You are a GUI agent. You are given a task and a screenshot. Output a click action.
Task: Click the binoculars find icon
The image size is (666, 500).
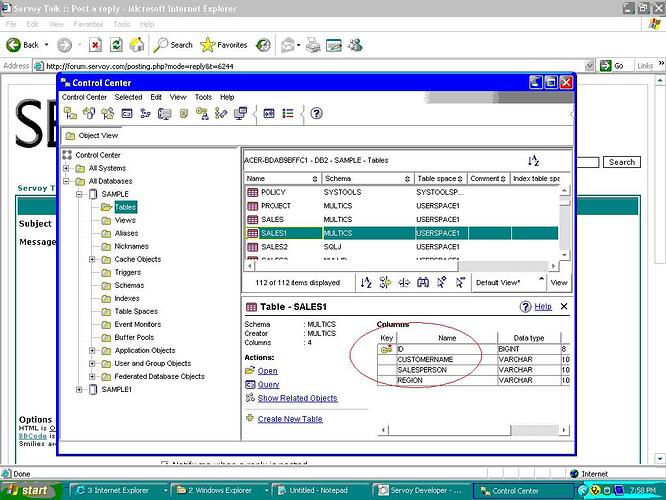click(423, 282)
